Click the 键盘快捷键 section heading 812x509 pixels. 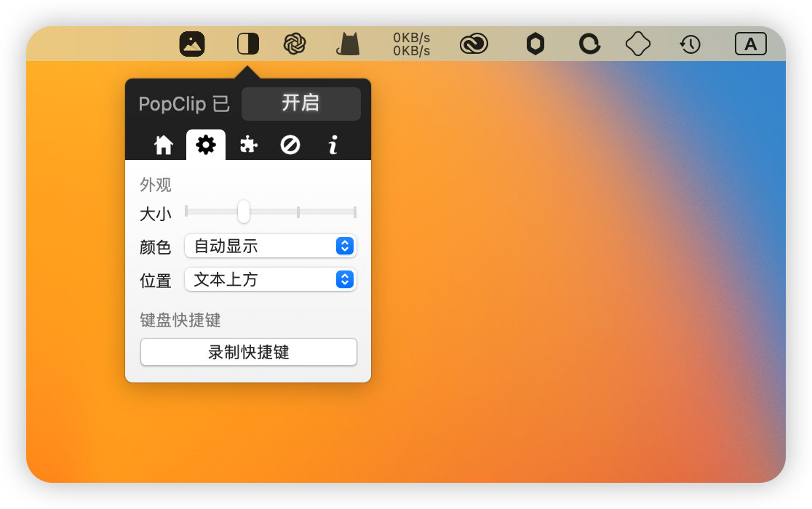(x=180, y=320)
